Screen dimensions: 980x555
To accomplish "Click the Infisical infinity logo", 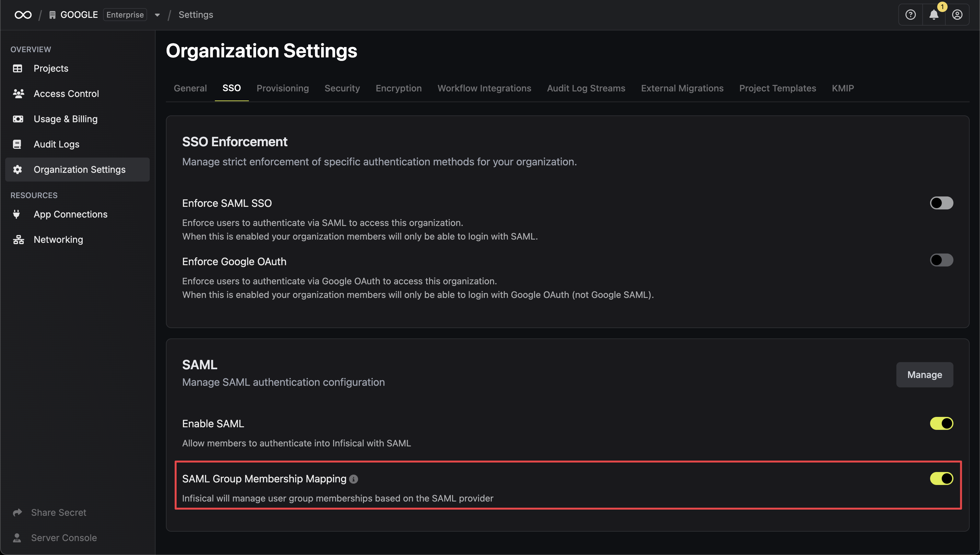I will tap(23, 15).
